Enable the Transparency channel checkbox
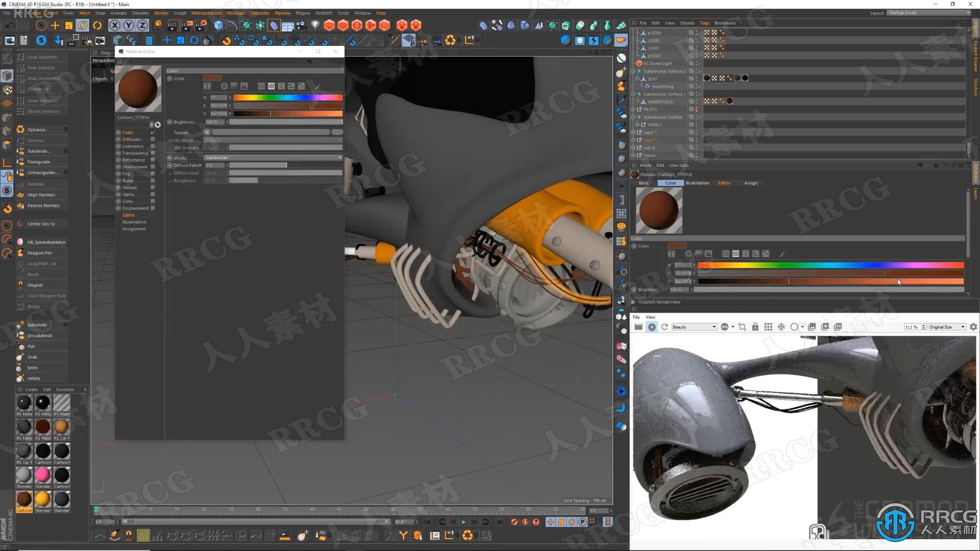The width and height of the screenshot is (980, 551). pos(153,153)
